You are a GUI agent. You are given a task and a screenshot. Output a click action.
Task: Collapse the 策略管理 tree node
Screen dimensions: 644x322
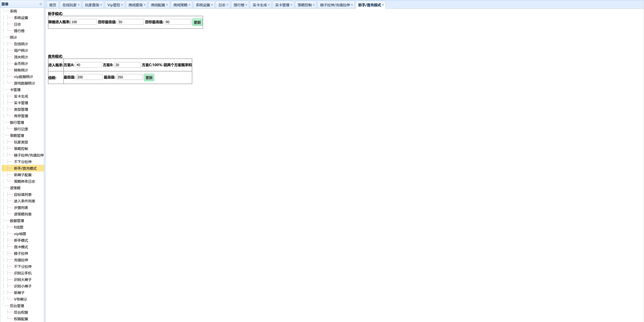(x=4, y=136)
